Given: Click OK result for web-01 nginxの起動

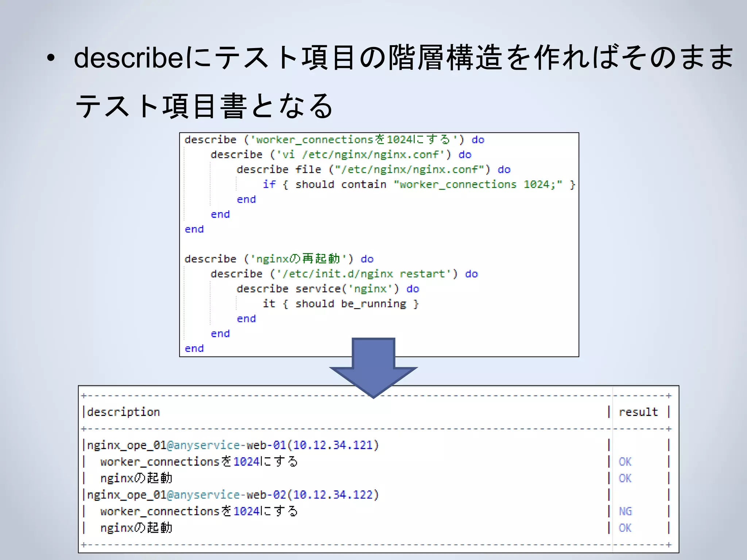Looking at the screenshot, I should (625, 478).
